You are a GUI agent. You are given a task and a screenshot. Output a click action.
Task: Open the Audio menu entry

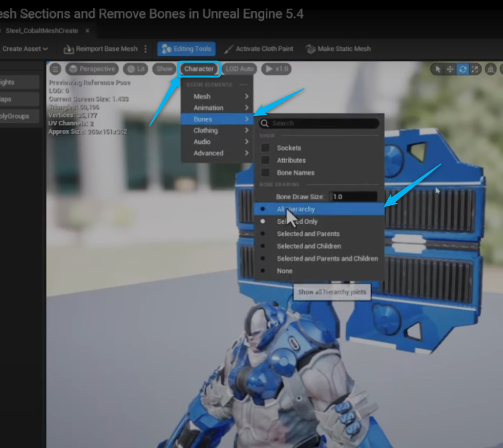217,142
